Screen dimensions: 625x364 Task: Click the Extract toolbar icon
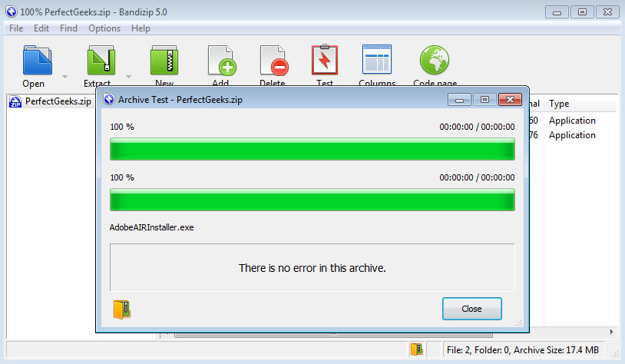coord(101,60)
